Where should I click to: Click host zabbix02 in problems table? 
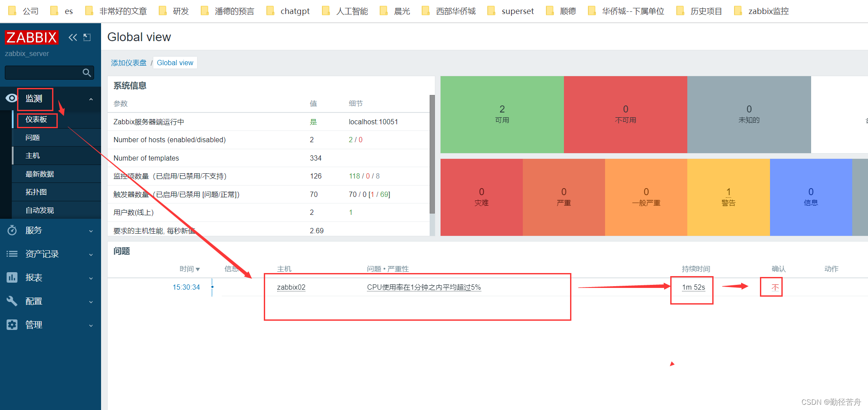pos(291,287)
